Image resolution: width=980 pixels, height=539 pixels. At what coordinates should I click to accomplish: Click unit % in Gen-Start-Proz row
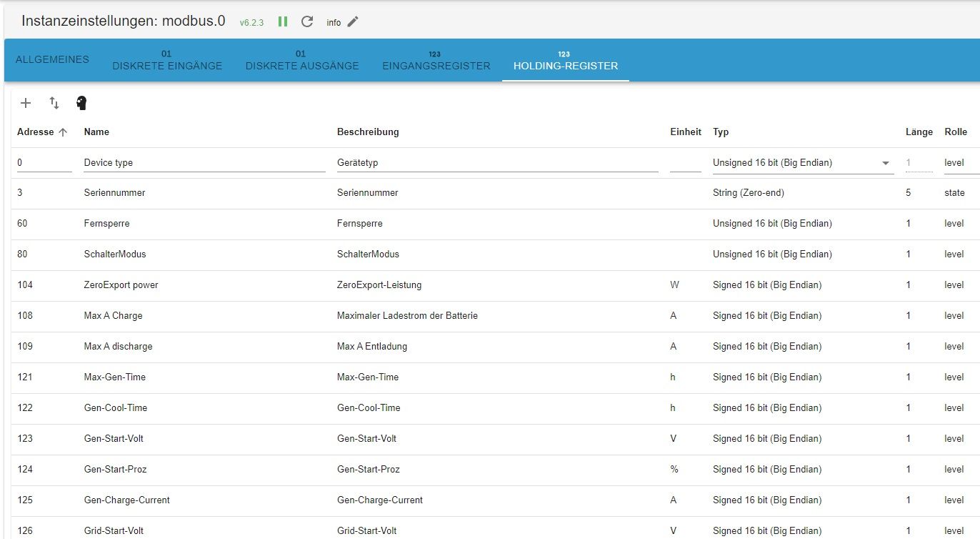point(674,470)
